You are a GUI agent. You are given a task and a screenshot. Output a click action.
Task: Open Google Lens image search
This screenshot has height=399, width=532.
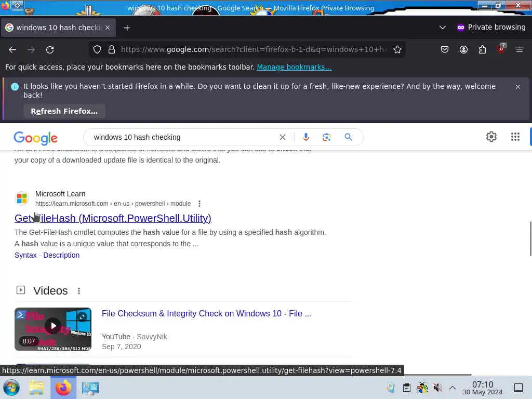tap(326, 137)
